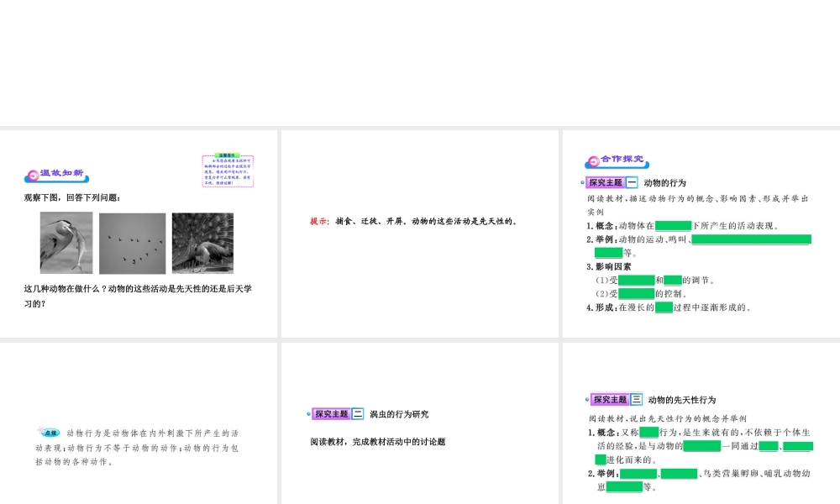The height and width of the screenshot is (504, 840).
Task: Click the heron catching fish photo
Action: [66, 243]
